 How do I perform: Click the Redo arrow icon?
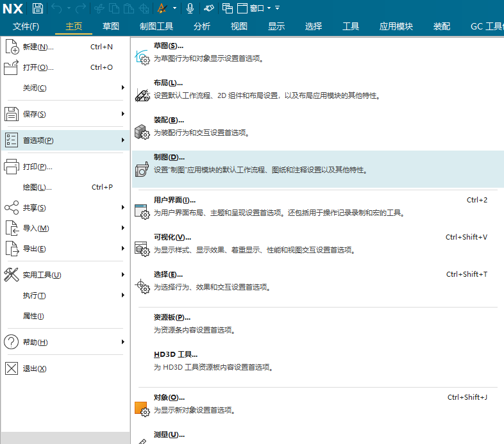point(80,8)
